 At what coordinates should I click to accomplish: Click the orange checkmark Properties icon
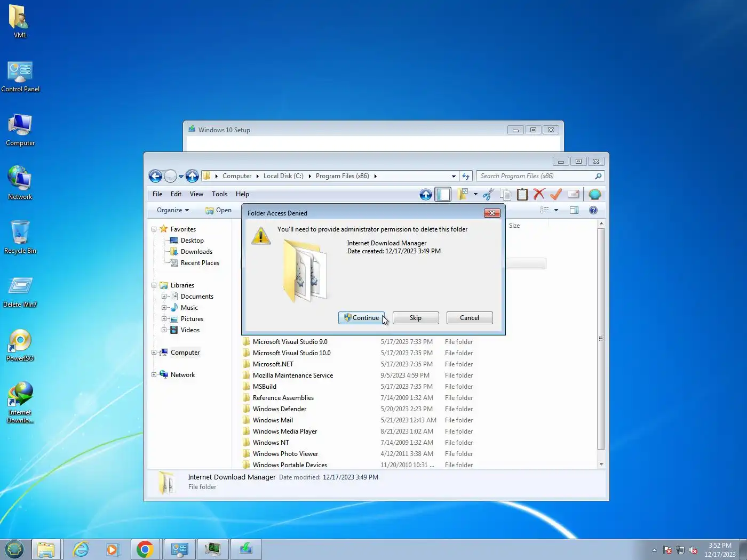click(556, 194)
